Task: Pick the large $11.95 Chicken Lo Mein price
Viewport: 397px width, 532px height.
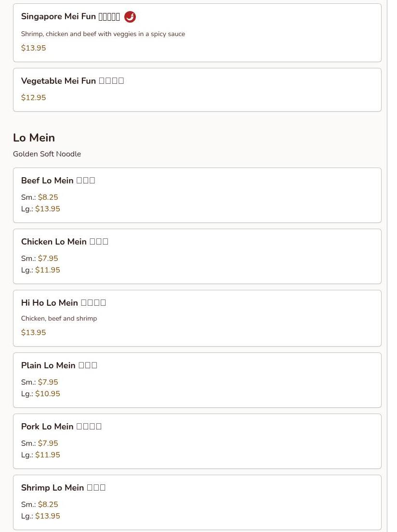Action: 48,270
